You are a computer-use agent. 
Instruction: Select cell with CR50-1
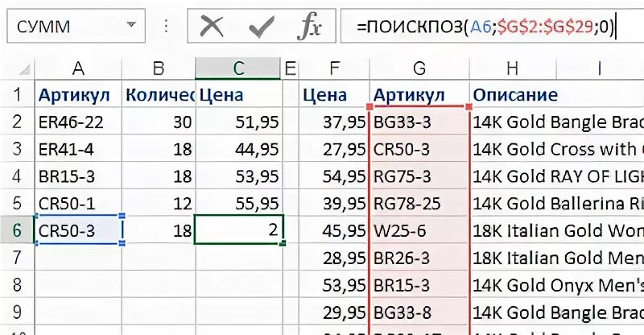tap(78, 203)
